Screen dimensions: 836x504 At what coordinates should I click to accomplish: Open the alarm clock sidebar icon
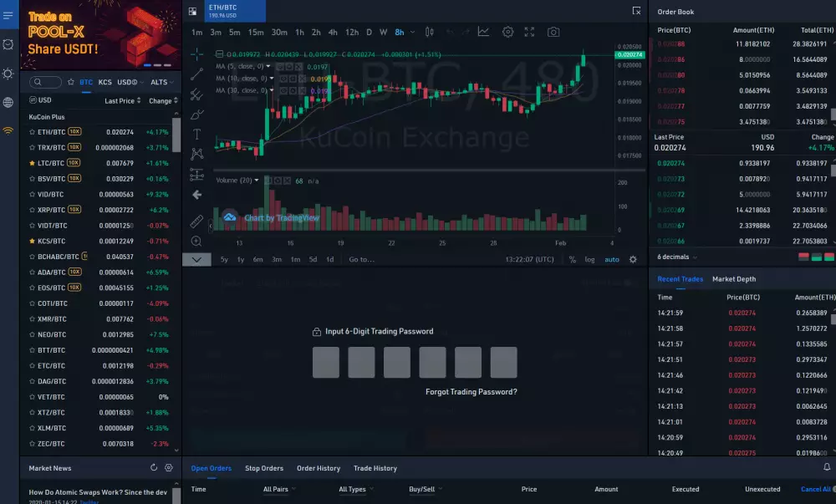pyautogui.click(x=8, y=44)
